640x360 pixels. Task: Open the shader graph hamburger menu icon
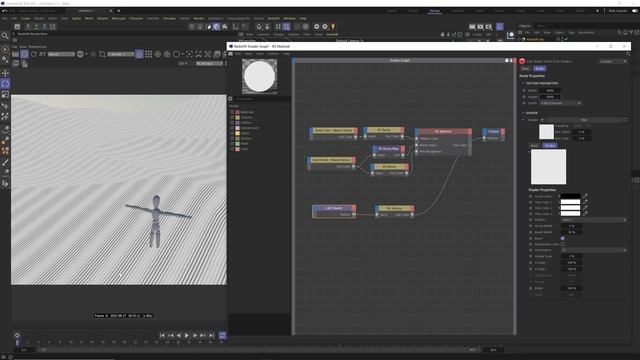point(231,53)
